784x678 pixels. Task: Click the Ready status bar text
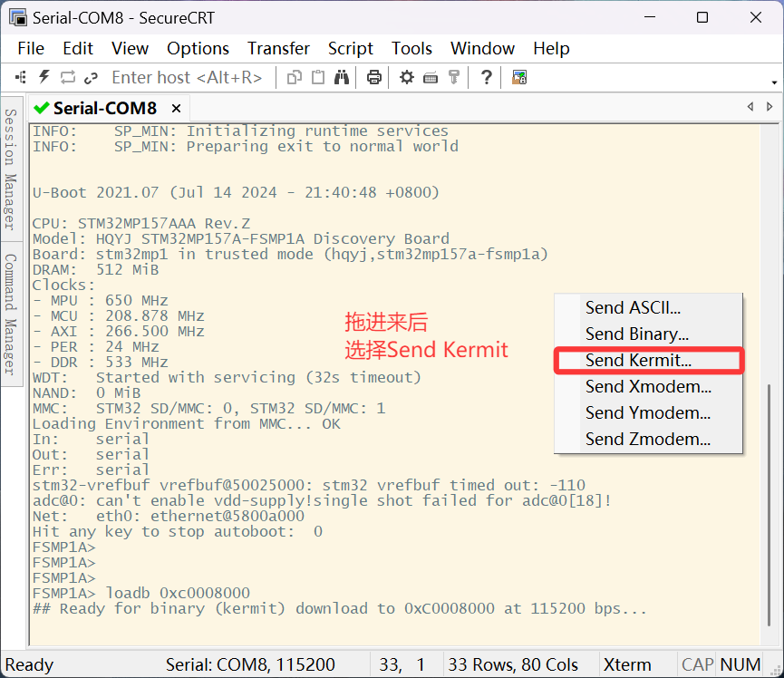(29, 664)
